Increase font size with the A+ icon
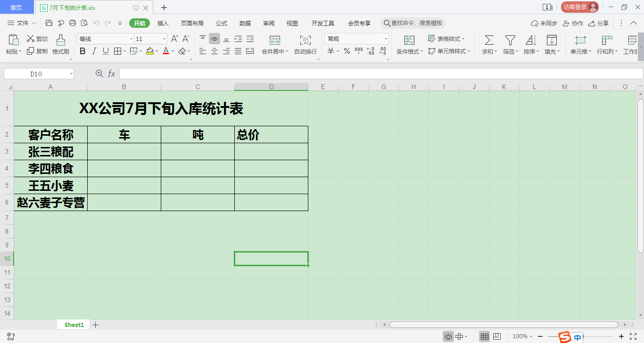 [174, 39]
